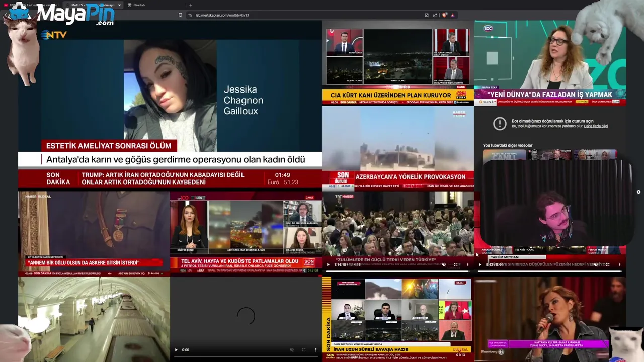Seek on the Taksim Meydanı video progress bar
Image resolution: width=644 pixels, height=362 pixels.
coord(549,271)
